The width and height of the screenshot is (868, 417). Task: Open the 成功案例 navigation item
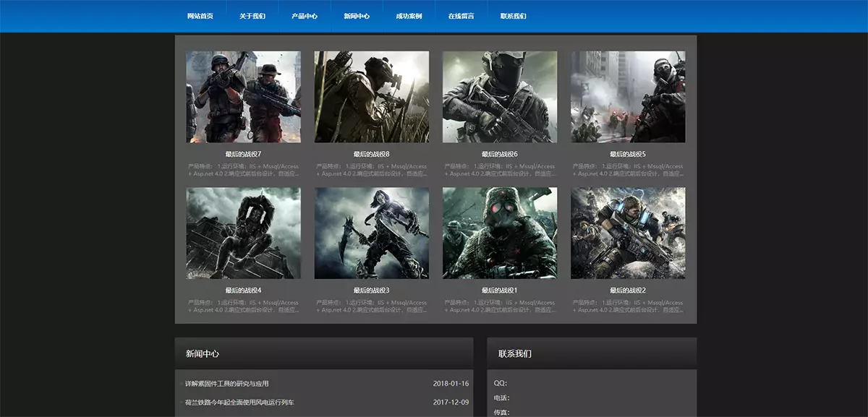pyautogui.click(x=409, y=16)
